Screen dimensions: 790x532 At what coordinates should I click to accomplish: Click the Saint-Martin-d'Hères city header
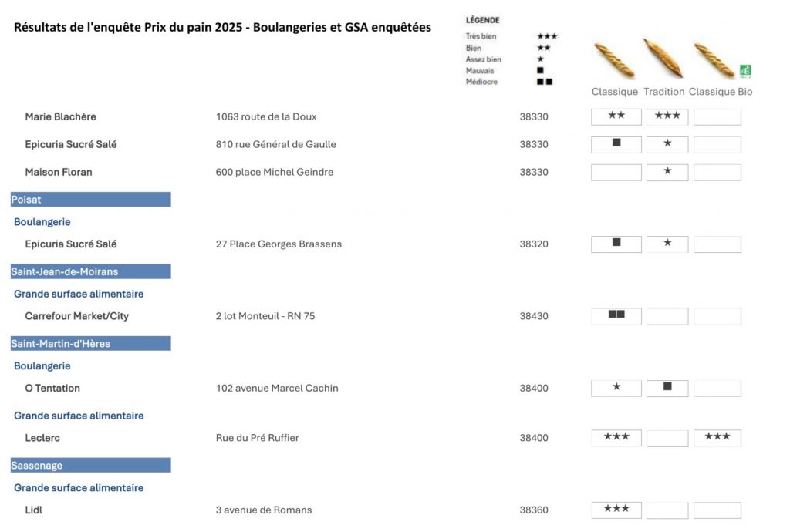91,343
